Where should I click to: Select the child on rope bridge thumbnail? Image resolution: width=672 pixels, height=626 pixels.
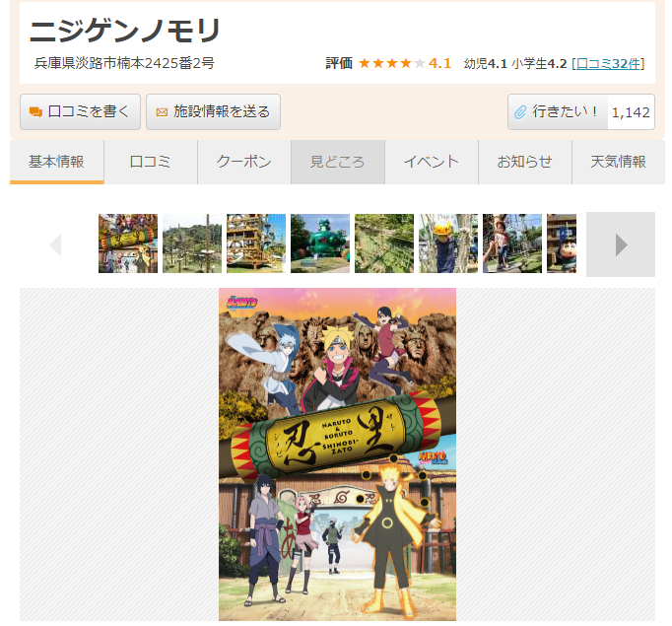click(x=512, y=243)
